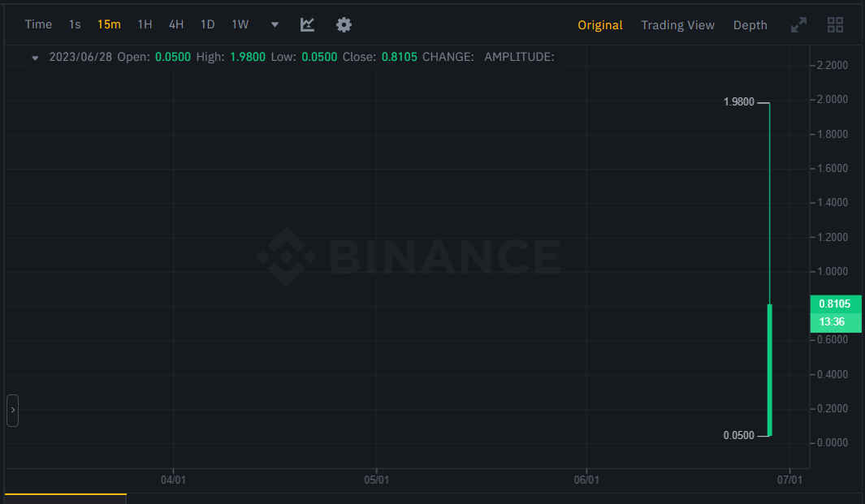The width and height of the screenshot is (865, 504).
Task: Click the 2023/06/28 date in info line
Action: (x=80, y=58)
